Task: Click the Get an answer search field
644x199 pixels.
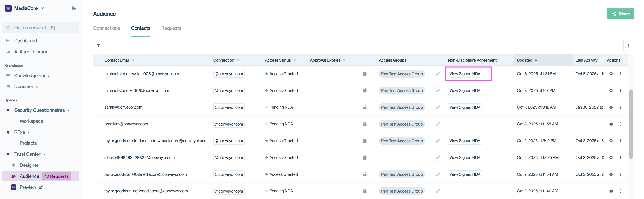Action: coord(41,28)
